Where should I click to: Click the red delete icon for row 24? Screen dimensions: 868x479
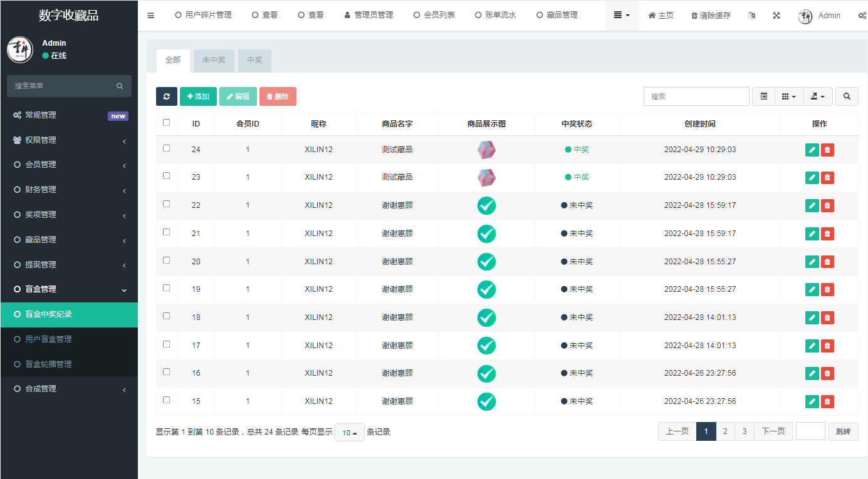click(827, 150)
